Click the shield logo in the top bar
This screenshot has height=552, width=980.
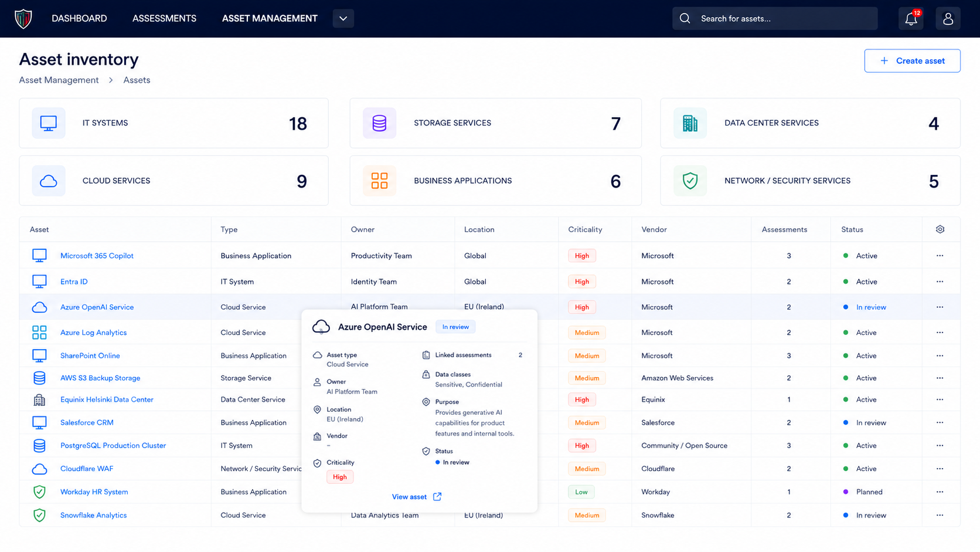(x=23, y=19)
